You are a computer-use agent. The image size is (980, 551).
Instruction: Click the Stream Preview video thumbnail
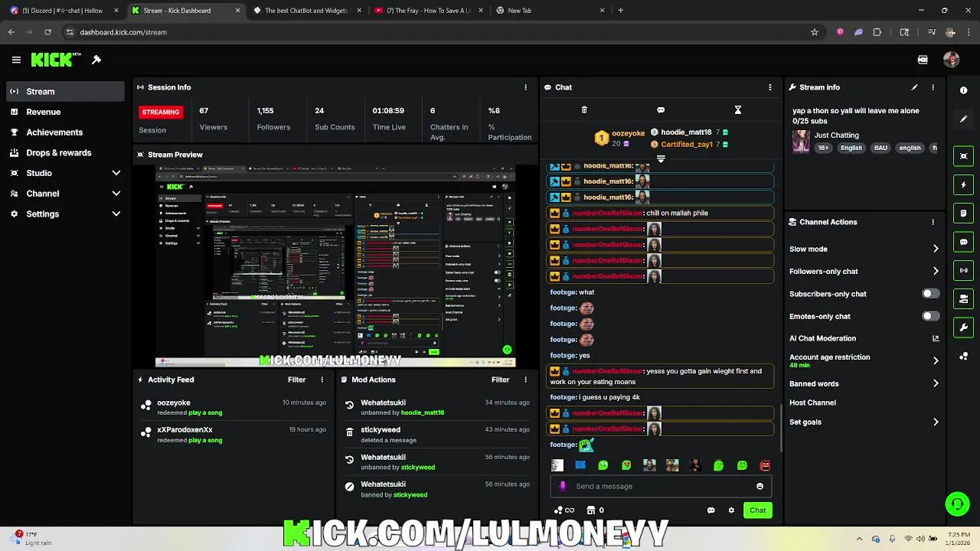point(335,266)
